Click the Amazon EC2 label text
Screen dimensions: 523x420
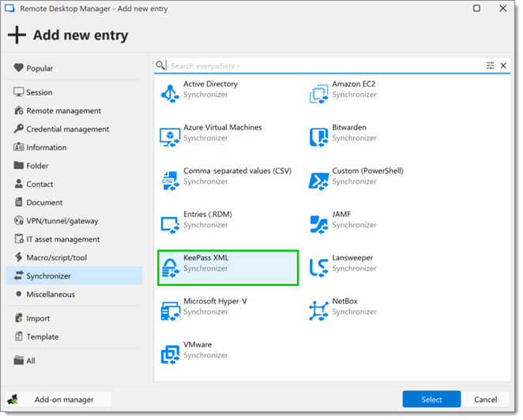pyautogui.click(x=354, y=84)
